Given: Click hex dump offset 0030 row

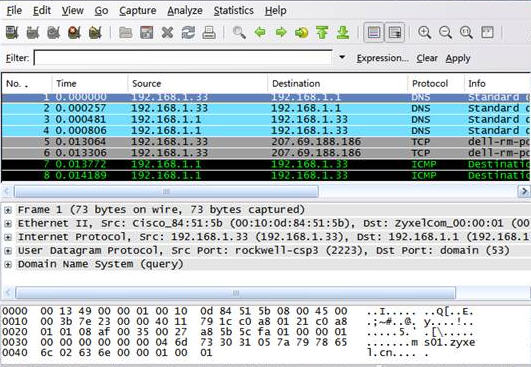Looking at the screenshot, I should click(237, 342).
